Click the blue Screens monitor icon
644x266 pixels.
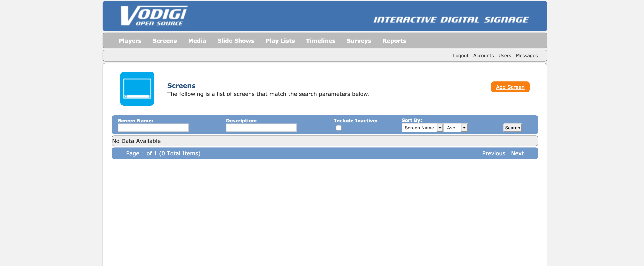(137, 89)
